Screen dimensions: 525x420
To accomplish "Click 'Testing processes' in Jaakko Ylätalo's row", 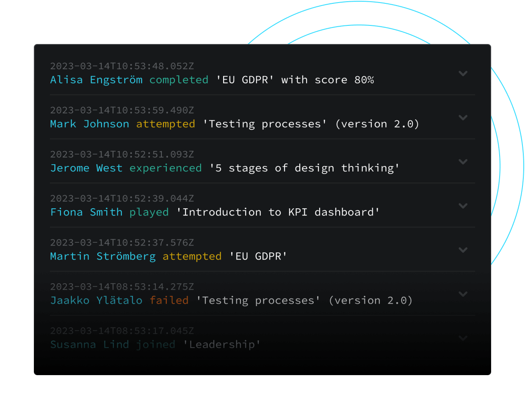I will pyautogui.click(x=258, y=301).
